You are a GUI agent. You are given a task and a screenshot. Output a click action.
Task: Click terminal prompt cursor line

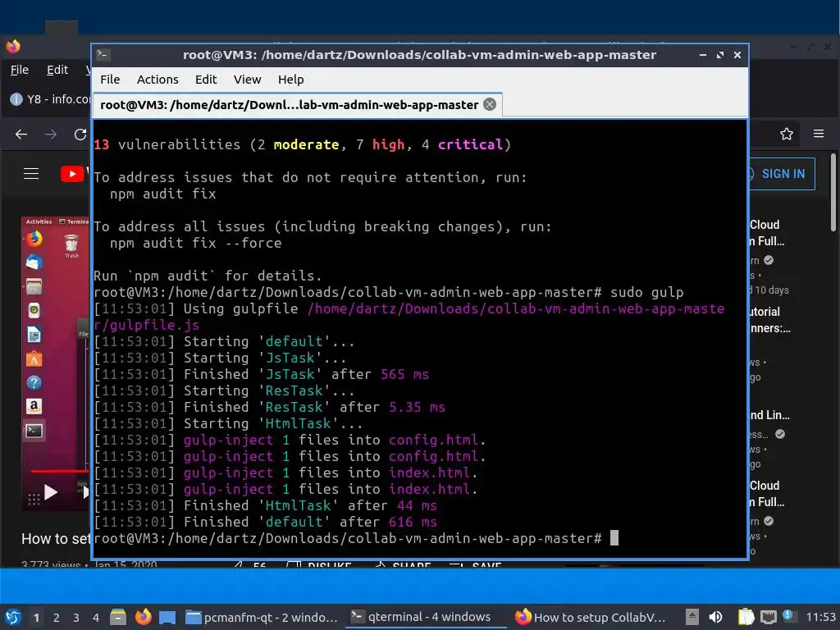pos(356,538)
